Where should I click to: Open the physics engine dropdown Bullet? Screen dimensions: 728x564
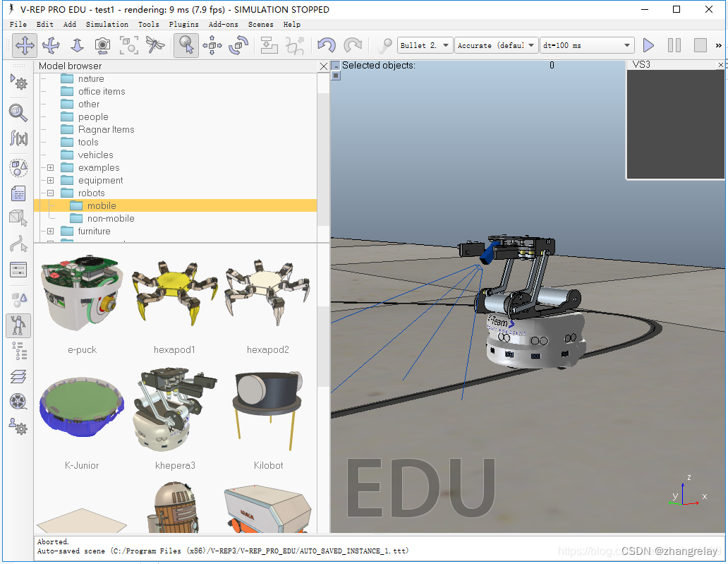[x=425, y=45]
